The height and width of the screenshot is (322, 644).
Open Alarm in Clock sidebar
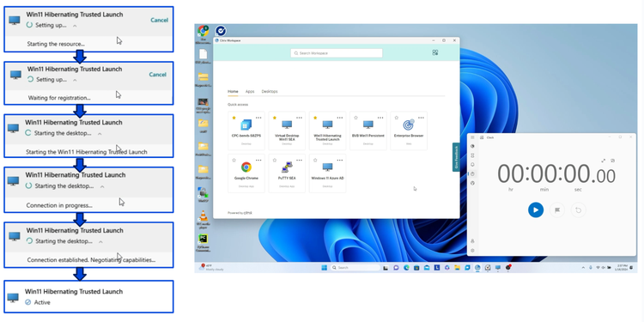point(472,165)
